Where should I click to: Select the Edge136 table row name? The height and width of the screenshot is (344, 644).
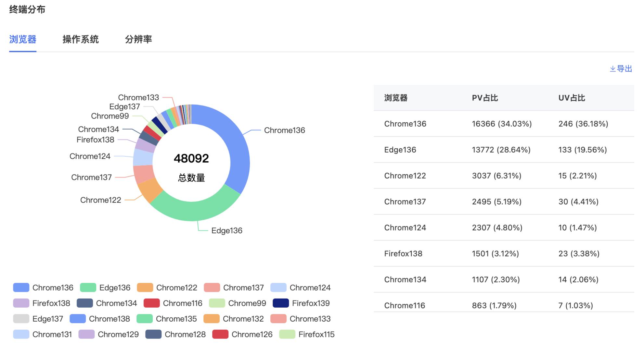[400, 150]
